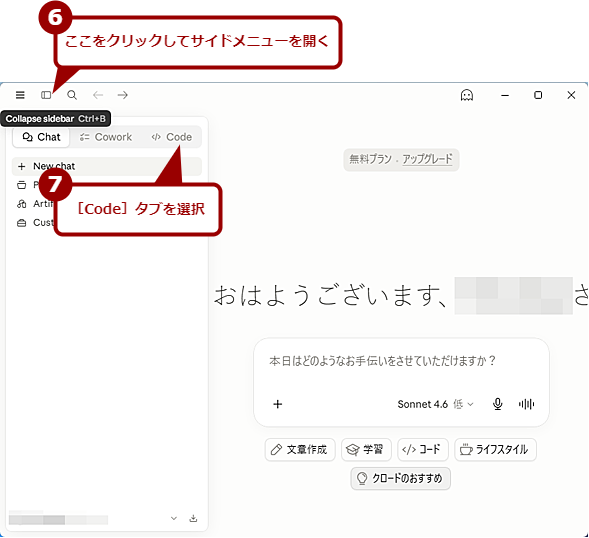Collapse the sidebar with the panel icon
This screenshot has height=538, width=589.
click(x=46, y=95)
